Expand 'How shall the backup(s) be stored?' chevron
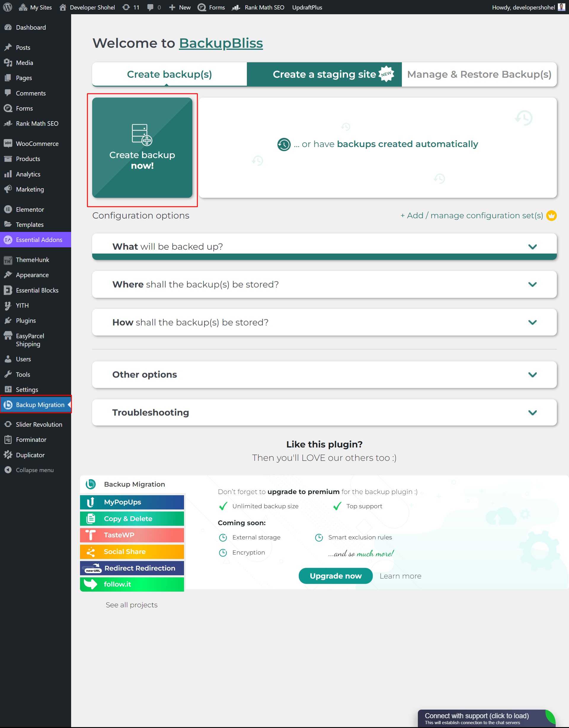The height and width of the screenshot is (728, 569). [532, 322]
